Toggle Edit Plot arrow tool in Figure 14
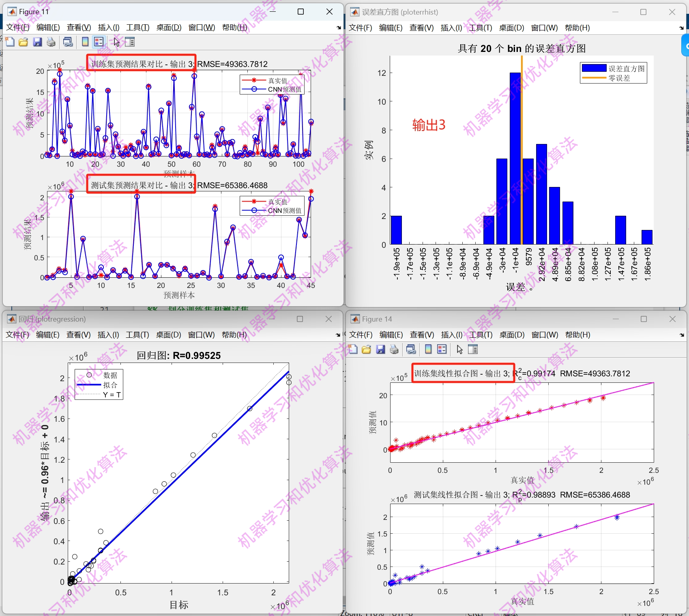Viewport: 689px width, 616px height. coord(459,349)
